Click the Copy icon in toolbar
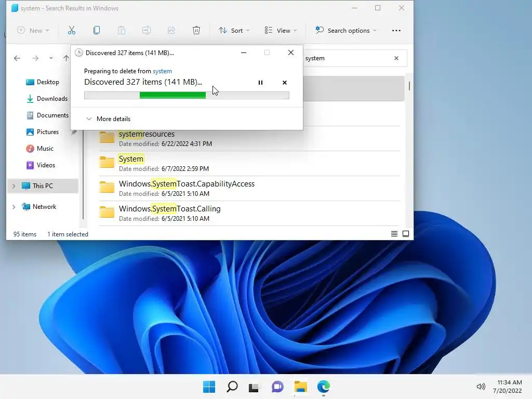 pyautogui.click(x=97, y=31)
